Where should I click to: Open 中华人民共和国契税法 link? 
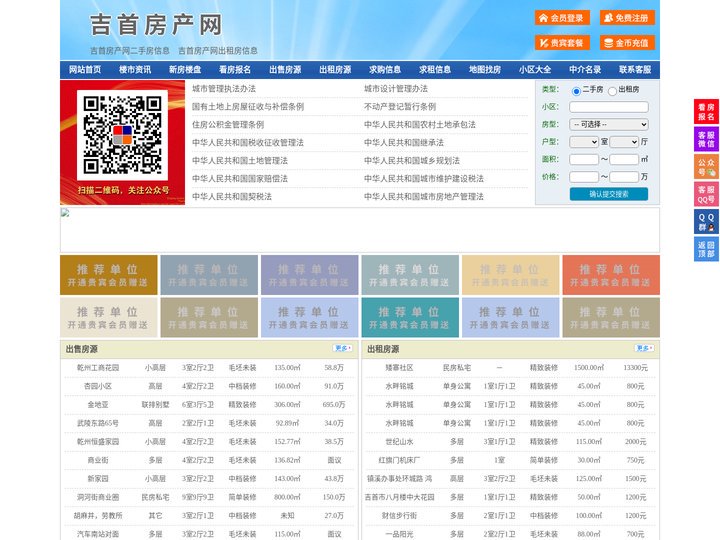click(232, 197)
